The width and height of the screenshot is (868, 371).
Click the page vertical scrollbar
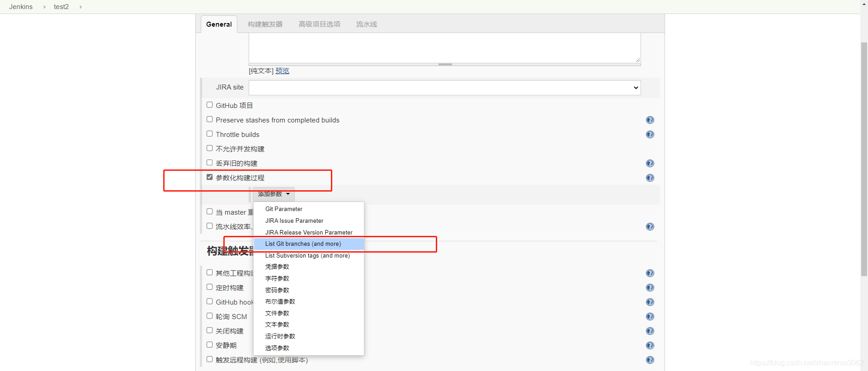click(x=864, y=158)
